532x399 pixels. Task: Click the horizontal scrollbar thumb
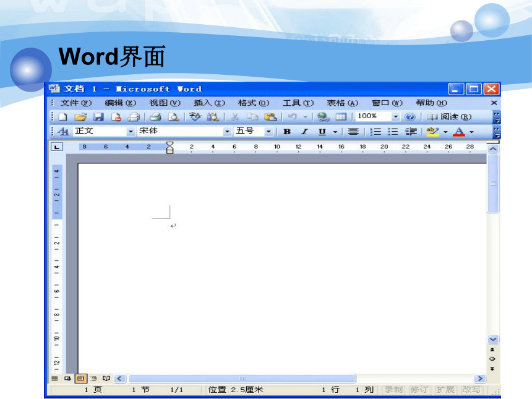pyautogui.click(x=242, y=379)
